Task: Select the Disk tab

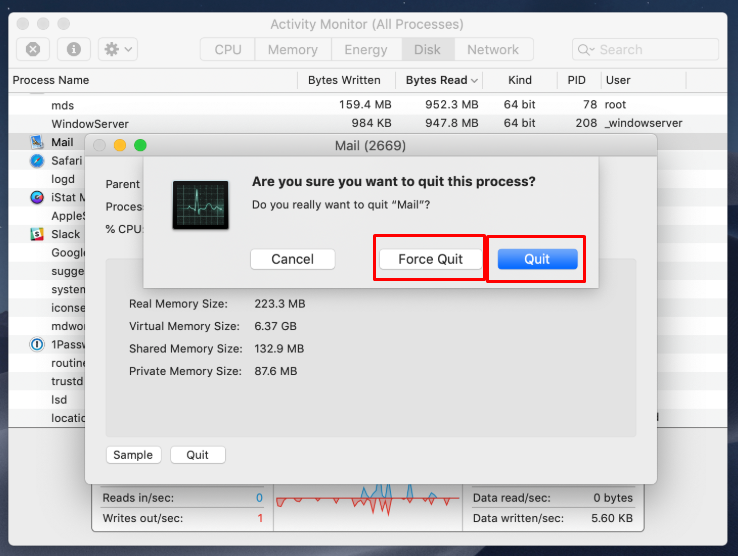Action: [427, 49]
